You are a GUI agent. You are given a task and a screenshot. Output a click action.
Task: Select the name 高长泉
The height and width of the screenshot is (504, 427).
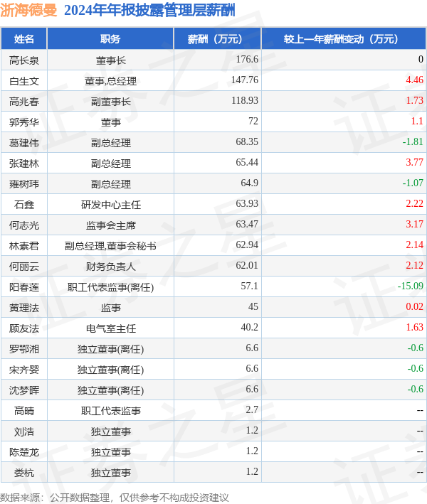(24, 60)
